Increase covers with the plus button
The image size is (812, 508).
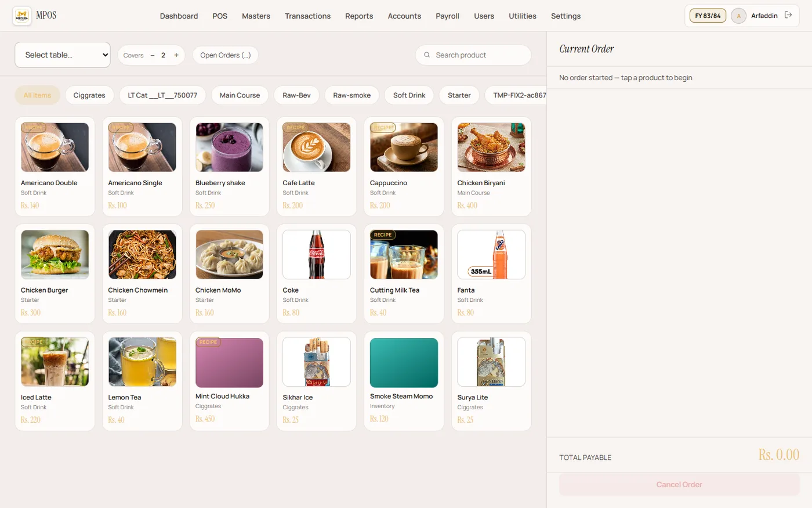[x=176, y=55]
